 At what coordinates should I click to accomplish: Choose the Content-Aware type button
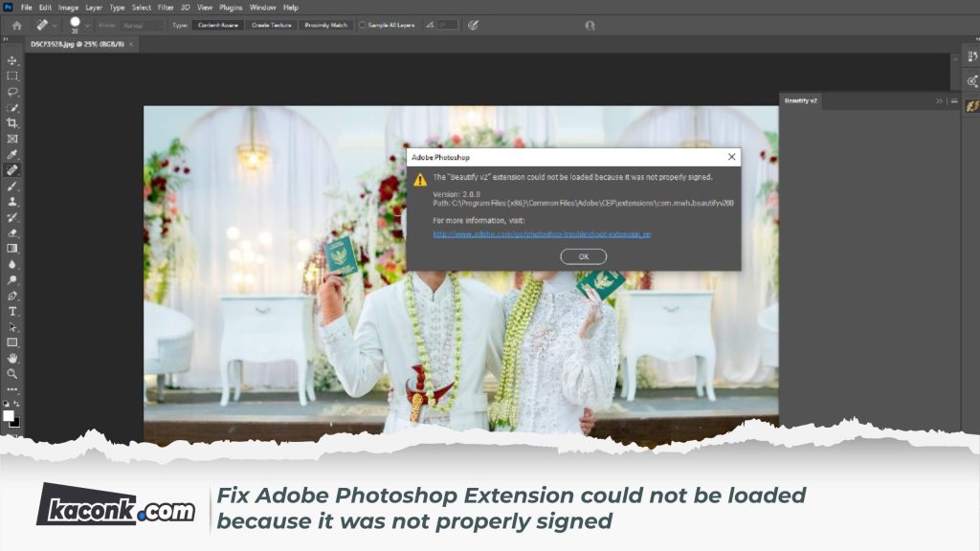218,26
